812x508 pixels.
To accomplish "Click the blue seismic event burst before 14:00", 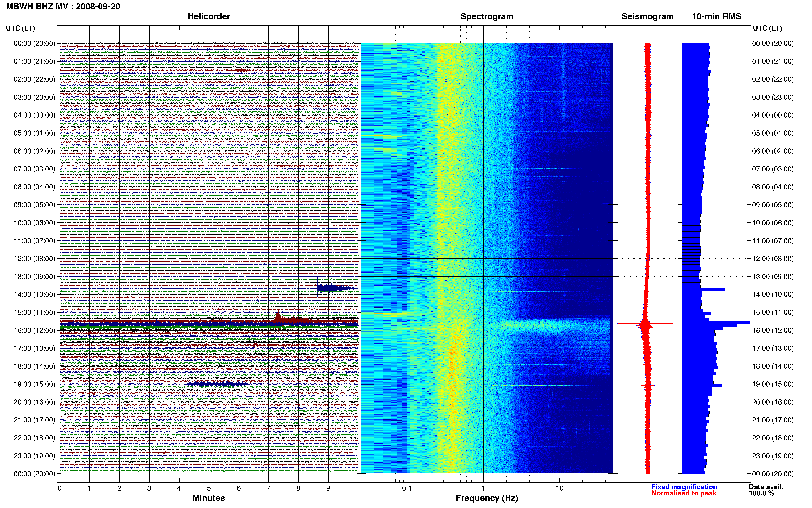I will (x=337, y=288).
